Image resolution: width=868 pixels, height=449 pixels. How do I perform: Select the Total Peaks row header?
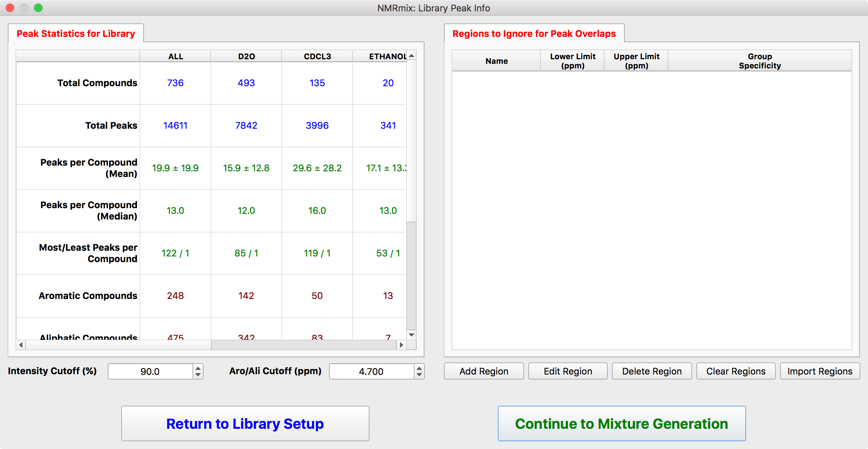pyautogui.click(x=78, y=126)
